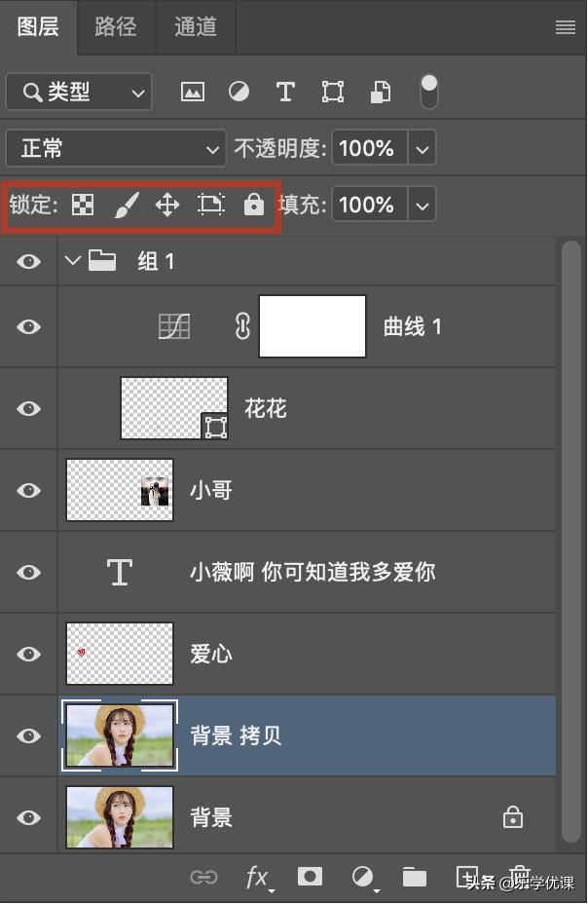Hide the 爱心 layer

coord(29,655)
